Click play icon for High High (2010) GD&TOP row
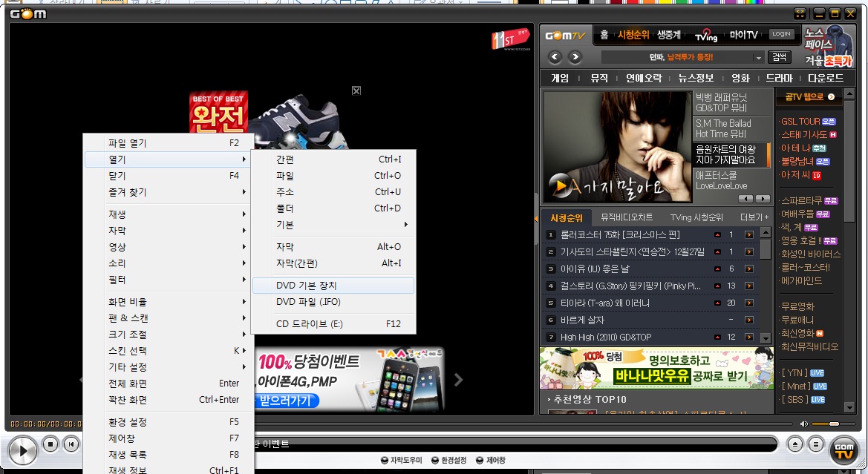Viewport: 868px width, 474px height. (749, 337)
